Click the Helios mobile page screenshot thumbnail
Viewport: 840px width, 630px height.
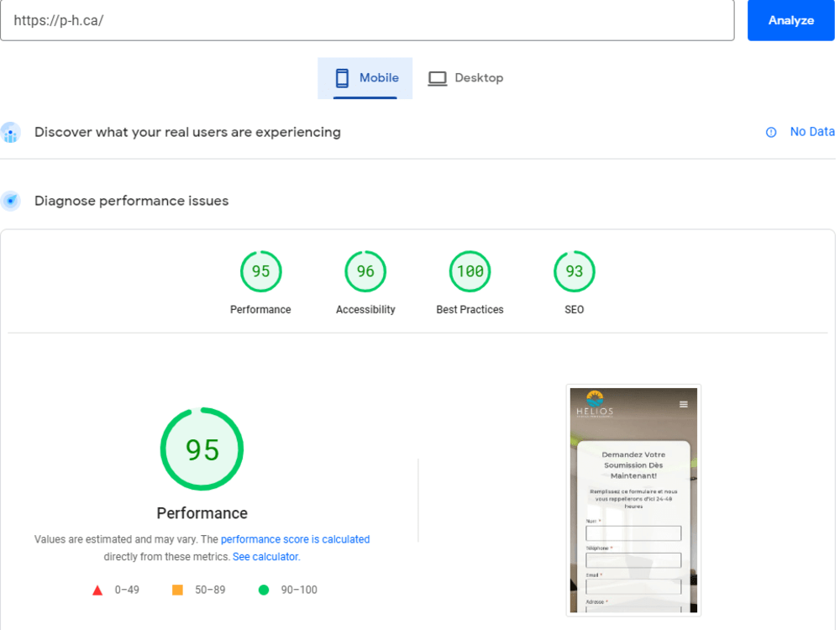[x=633, y=501]
